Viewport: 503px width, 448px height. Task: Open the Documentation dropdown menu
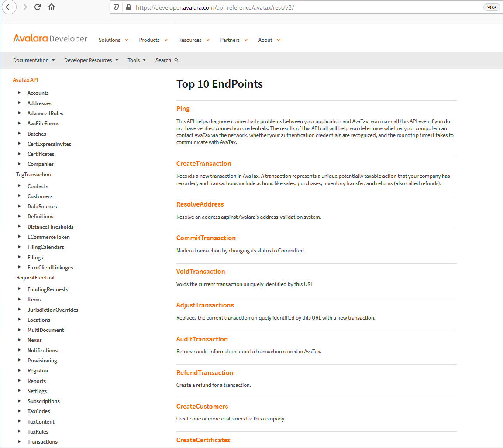(x=34, y=60)
